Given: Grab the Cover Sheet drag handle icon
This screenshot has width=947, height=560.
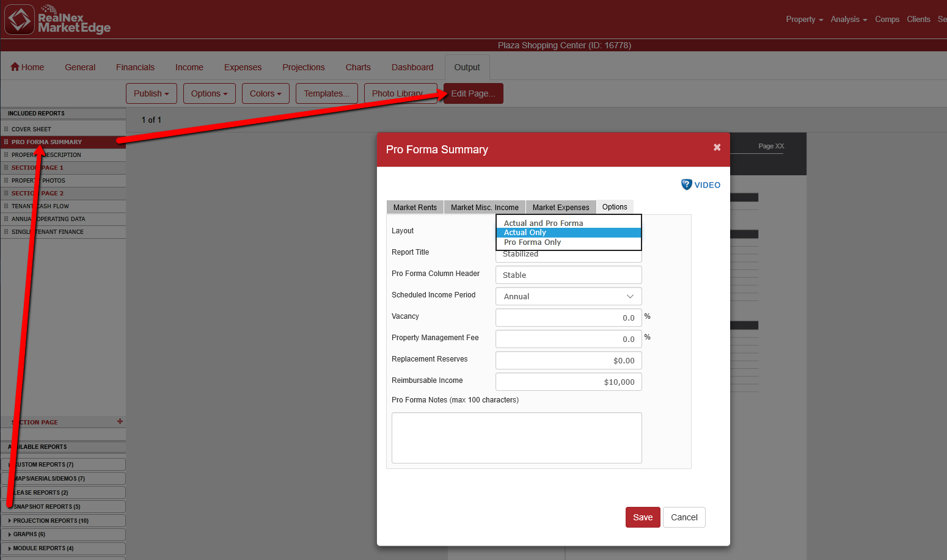Looking at the screenshot, I should point(6,129).
